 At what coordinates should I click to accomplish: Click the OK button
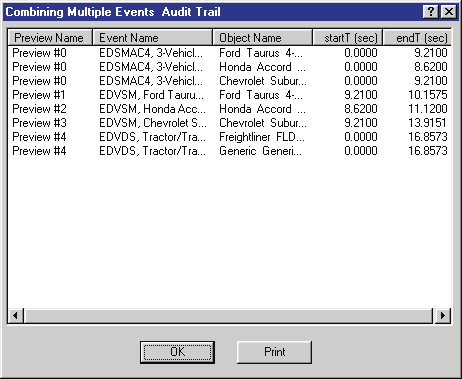(177, 352)
